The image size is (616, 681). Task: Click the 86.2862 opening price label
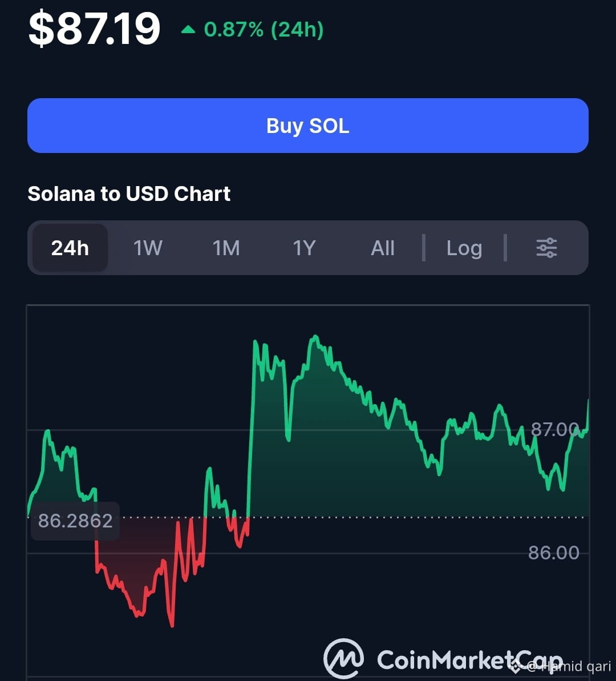click(75, 521)
